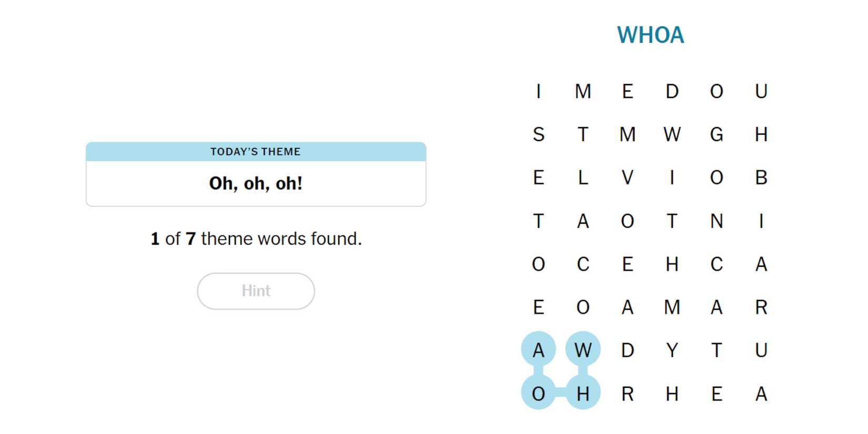Pick the letter G in the grid
The height and width of the screenshot is (434, 868).
click(x=716, y=135)
